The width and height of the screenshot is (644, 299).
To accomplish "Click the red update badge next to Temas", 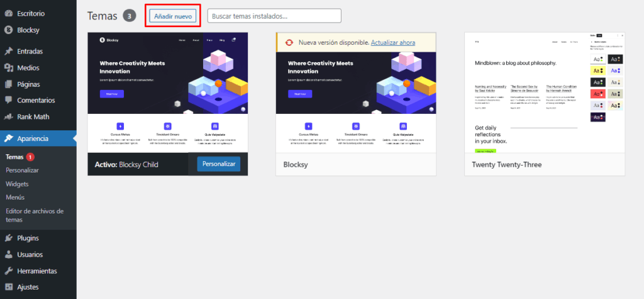I will coord(30,157).
